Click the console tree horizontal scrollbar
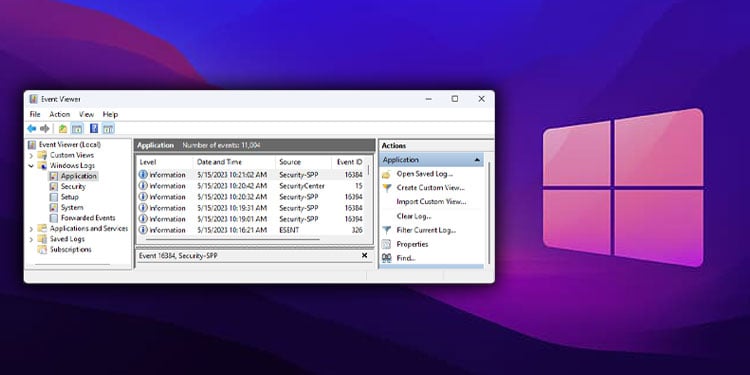The width and height of the screenshot is (750, 375). (x=72, y=265)
